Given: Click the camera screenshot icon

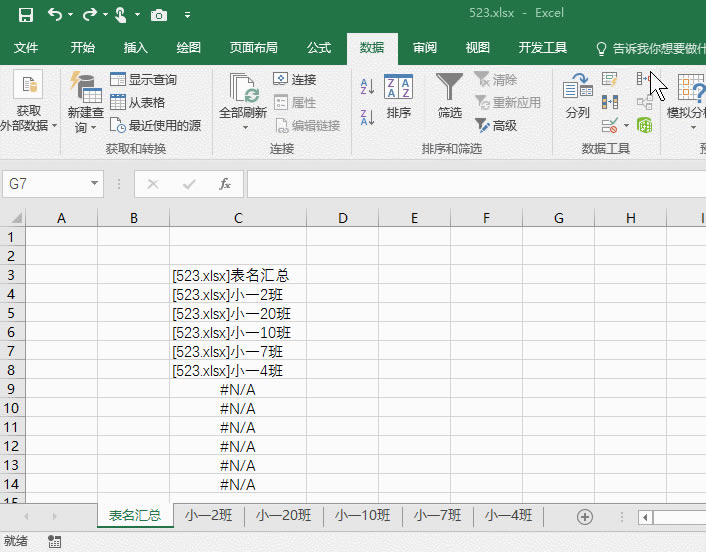Looking at the screenshot, I should point(158,16).
